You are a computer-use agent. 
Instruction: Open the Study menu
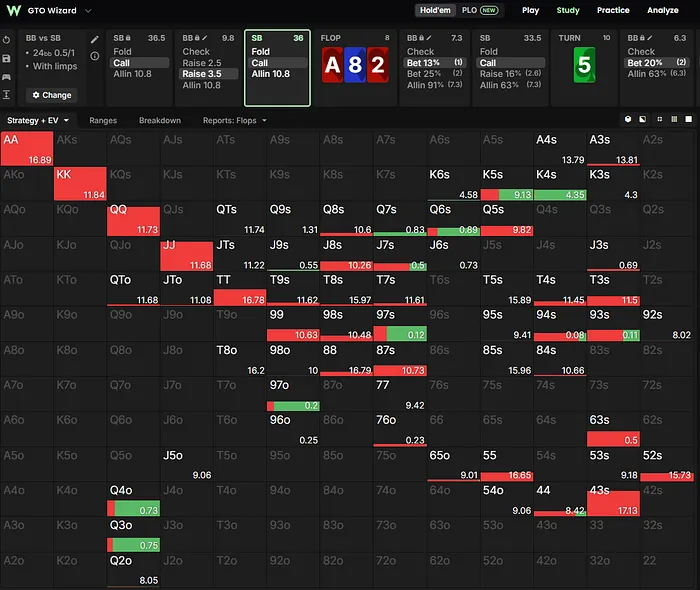pyautogui.click(x=568, y=10)
